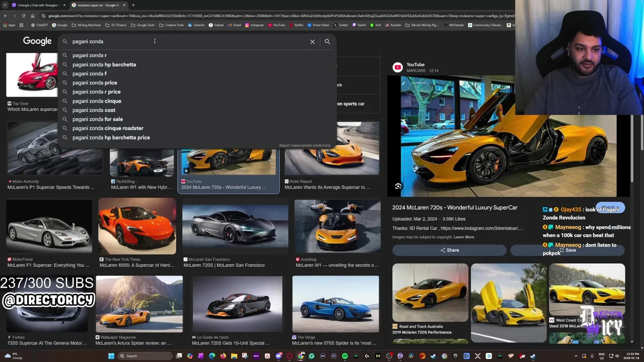644x362 pixels.
Task: Go back with the browser back arrow
Action: coord(5,16)
